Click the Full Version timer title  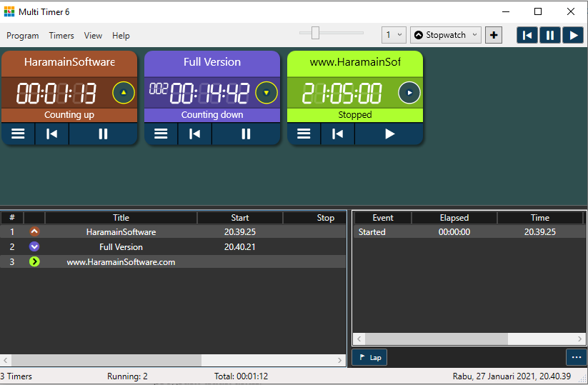tap(212, 62)
